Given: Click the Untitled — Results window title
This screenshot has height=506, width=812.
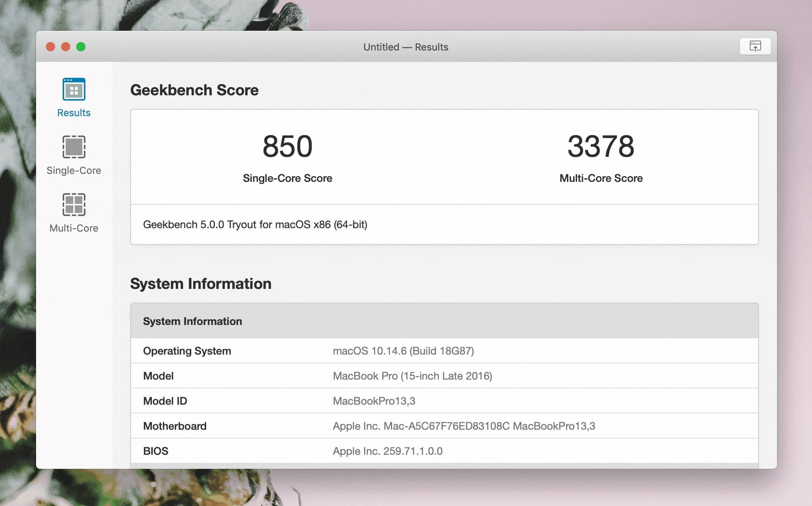Looking at the screenshot, I should point(405,47).
